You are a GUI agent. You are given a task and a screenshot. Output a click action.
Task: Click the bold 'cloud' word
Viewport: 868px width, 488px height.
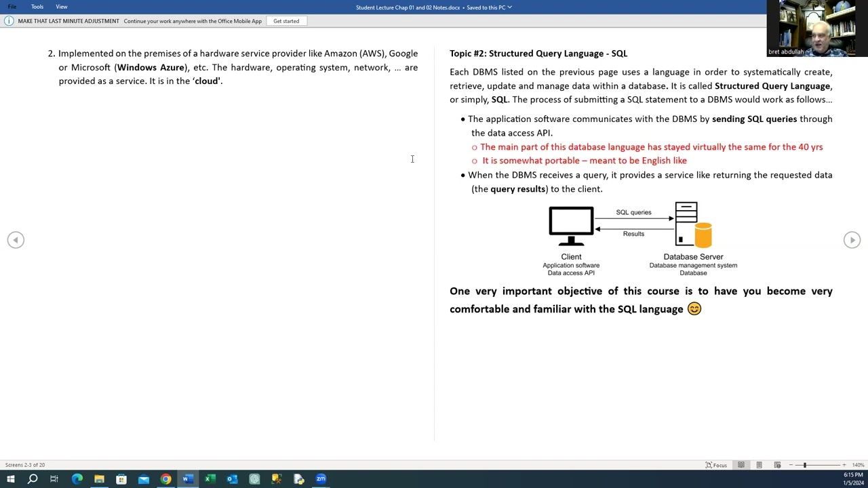(x=207, y=81)
